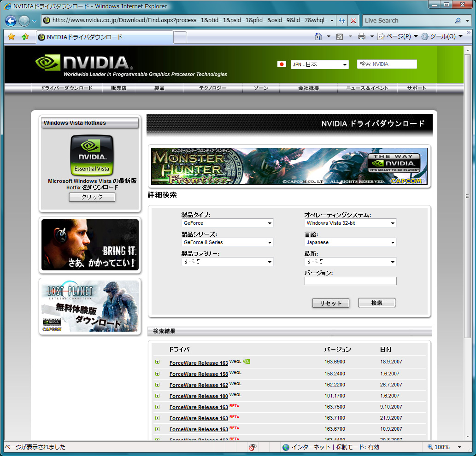The width and height of the screenshot is (476, 456).
Task: Open the 製品シリーズ GeForce 8 Series dropdown
Action: pyautogui.click(x=227, y=242)
